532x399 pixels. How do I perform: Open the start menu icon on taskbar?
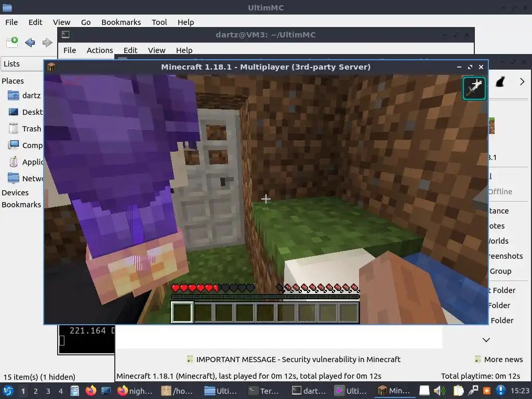(x=8, y=391)
